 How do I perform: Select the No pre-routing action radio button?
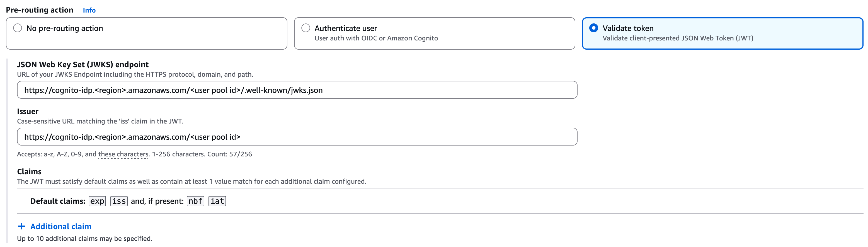click(18, 28)
